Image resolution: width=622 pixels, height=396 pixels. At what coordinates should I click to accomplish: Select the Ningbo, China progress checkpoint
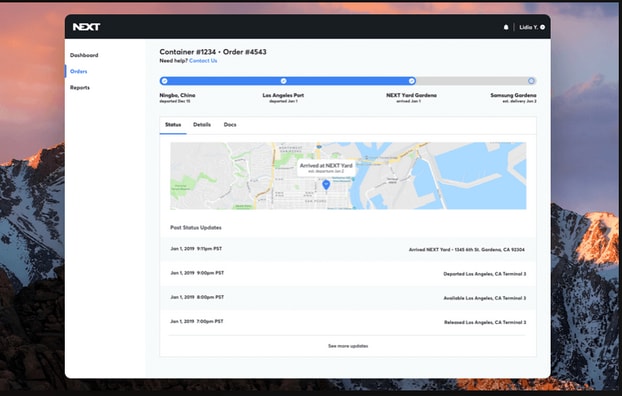pyautogui.click(x=165, y=81)
